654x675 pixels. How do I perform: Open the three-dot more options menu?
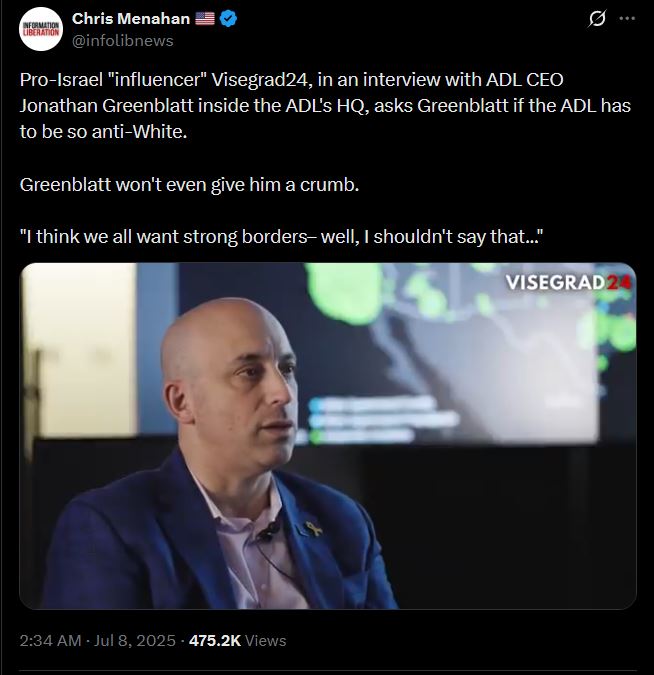627,18
